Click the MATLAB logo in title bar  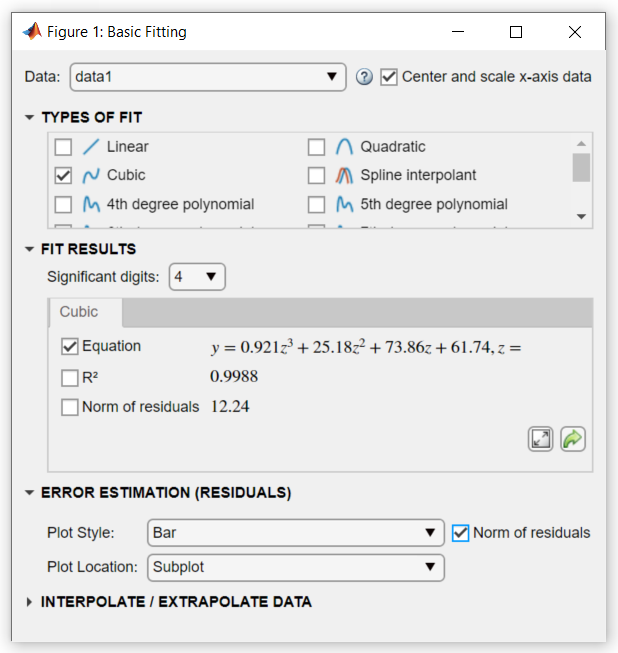point(32,32)
